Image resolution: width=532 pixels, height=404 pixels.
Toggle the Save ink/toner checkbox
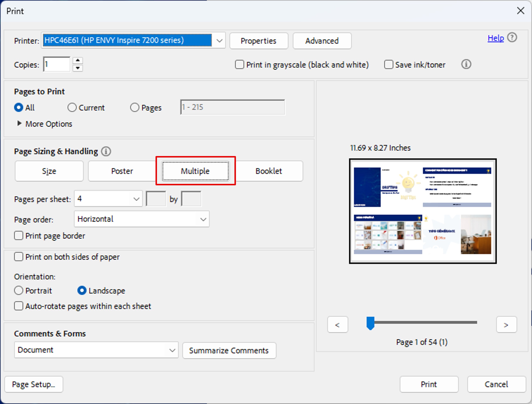(388, 65)
